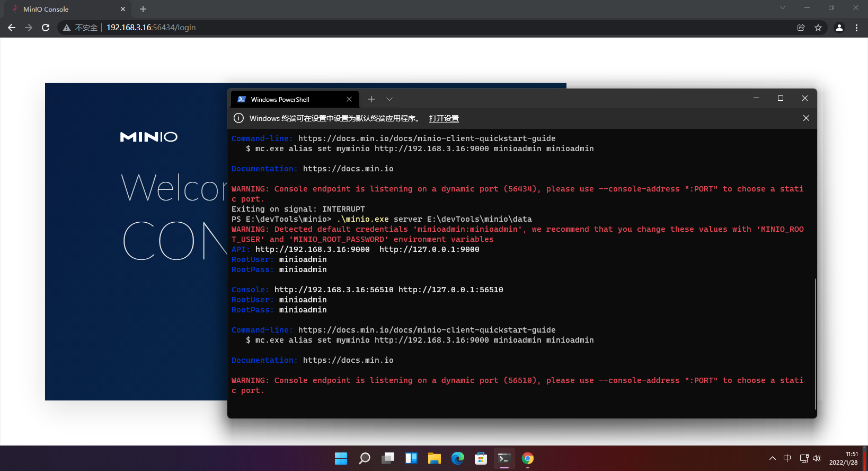
Task: Click the address bar URL field
Action: (x=442, y=28)
